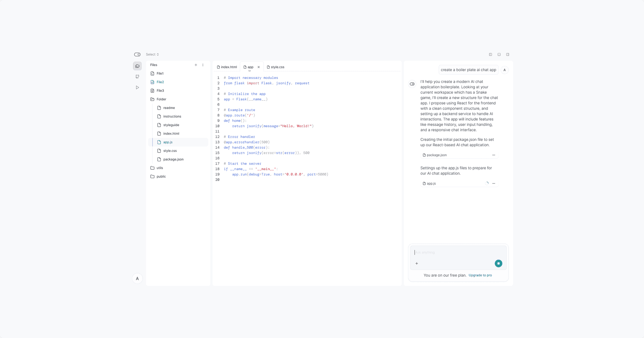Screen dimensions: 644x338
Task: Click user avatar A in chat message
Action: tap(504, 70)
